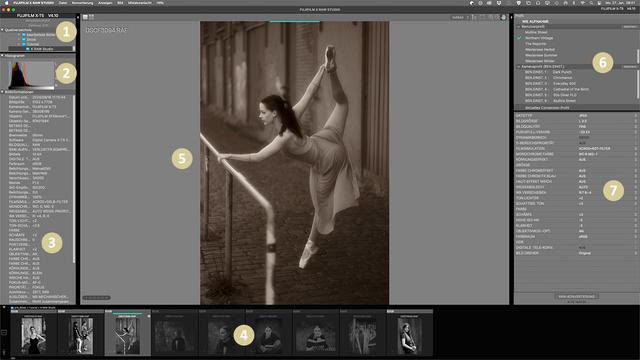Image resolution: width=640 pixels, height=360 pixels.
Task: Collapse the Bildinformationen section
Action: (2, 92)
